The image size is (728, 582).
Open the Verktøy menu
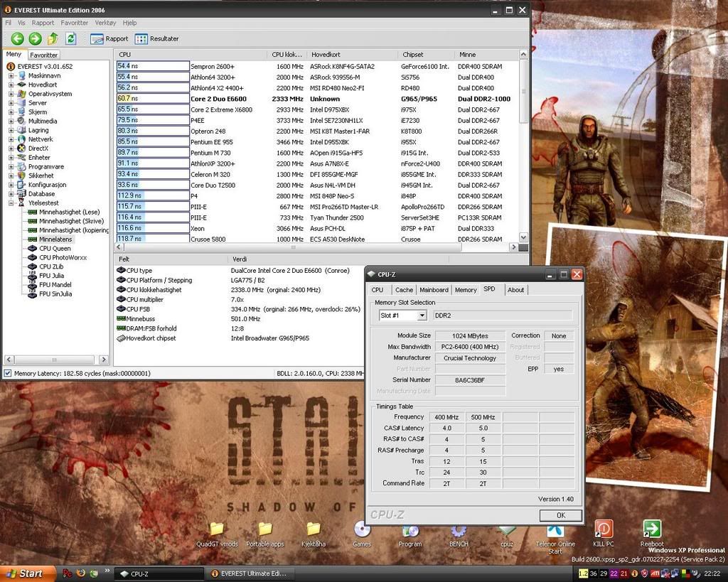pyautogui.click(x=105, y=23)
